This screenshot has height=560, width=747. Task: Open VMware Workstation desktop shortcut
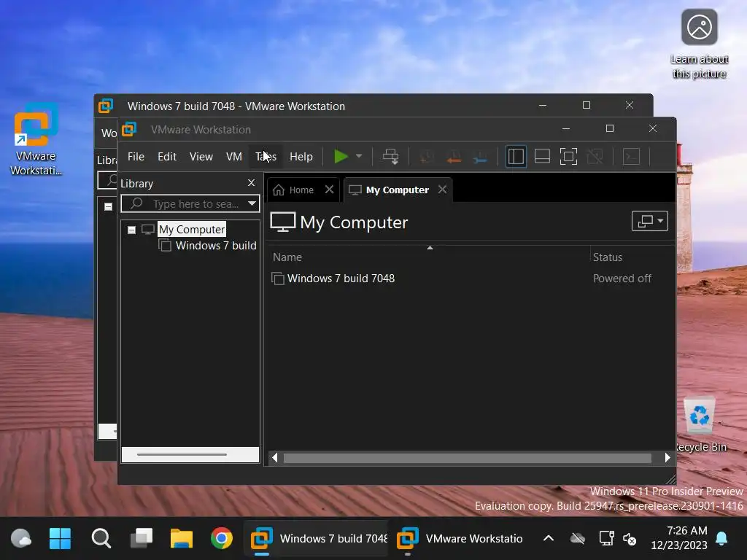[36, 139]
